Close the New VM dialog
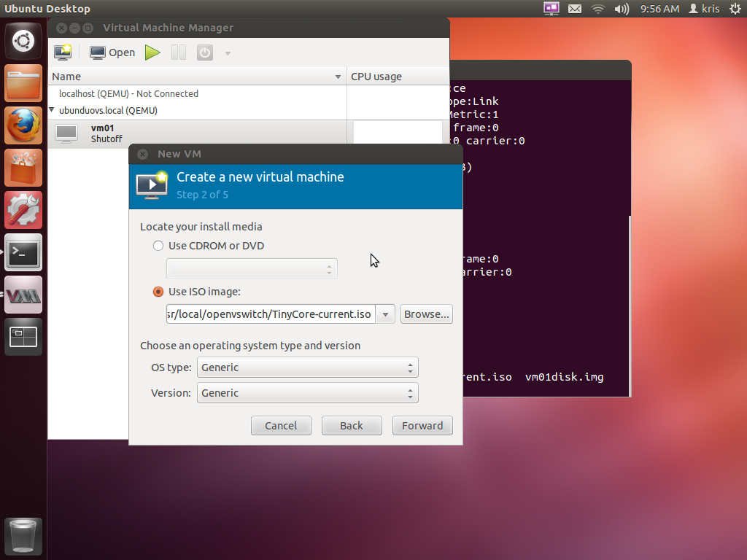Image resolution: width=747 pixels, height=560 pixels. (142, 154)
